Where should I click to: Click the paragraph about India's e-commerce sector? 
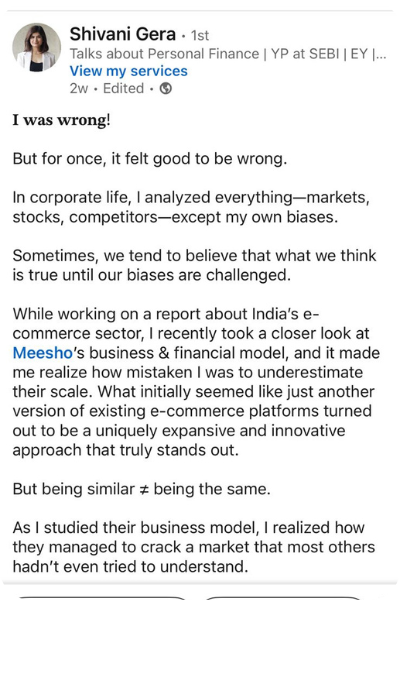click(x=196, y=382)
